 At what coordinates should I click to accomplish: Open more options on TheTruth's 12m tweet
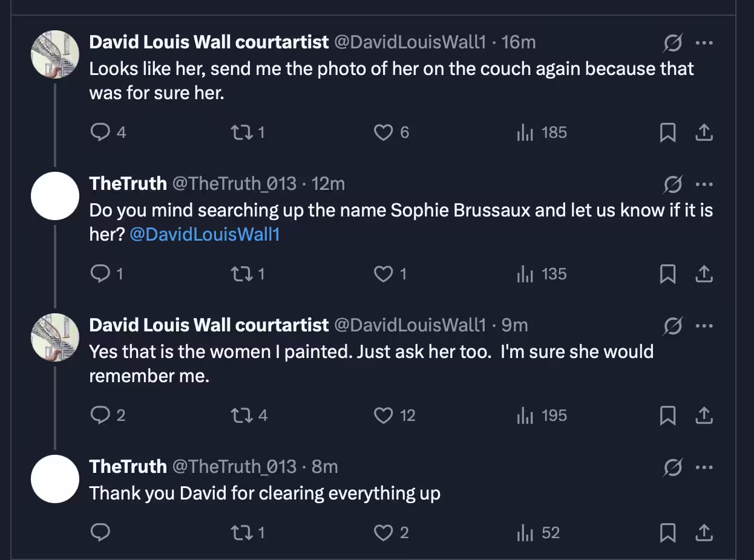click(x=704, y=184)
